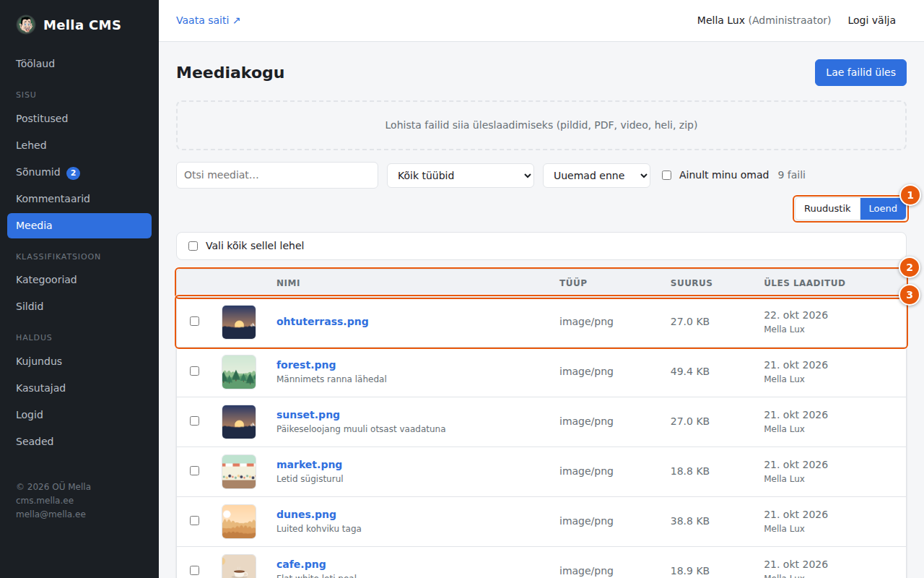Click Logi välja to sign out
924x578 pixels.
pyautogui.click(x=872, y=20)
